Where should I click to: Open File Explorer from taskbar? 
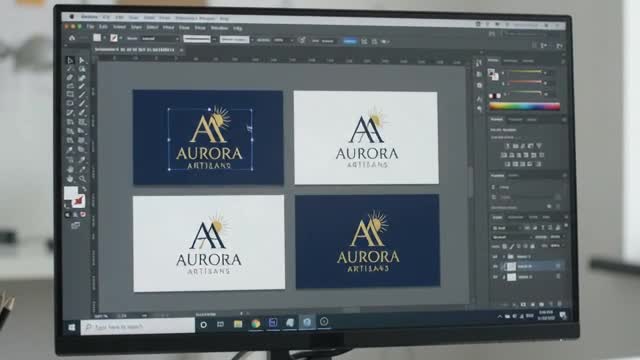point(238,324)
